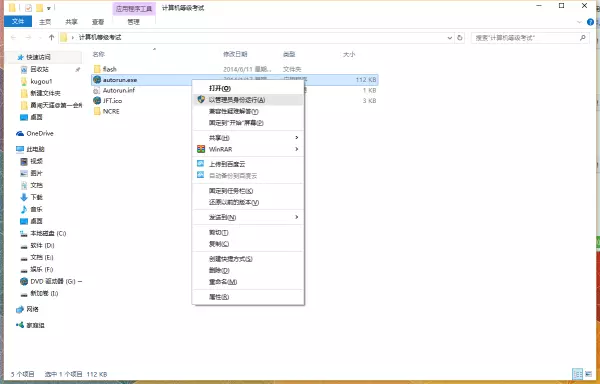This screenshot has height=384, width=600.
Task: Switch to large icons view at bottom right
Action: tap(590, 374)
